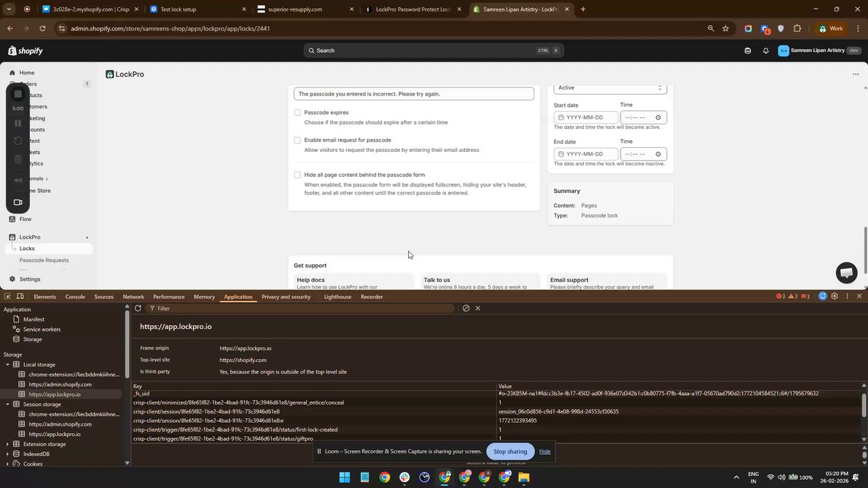868x488 pixels.
Task: Open the LockPro three-dot more menu
Action: 856,75
